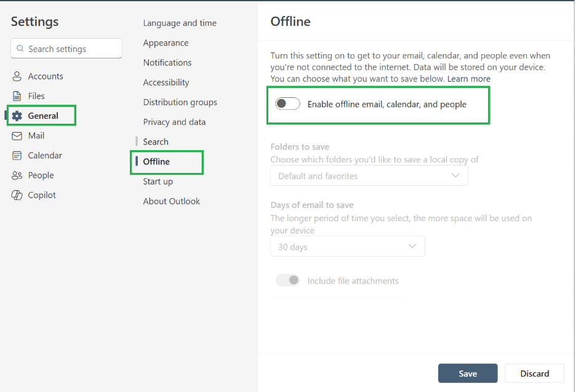The width and height of the screenshot is (576, 392).
Task: Select the Search settings page
Action: click(x=156, y=142)
